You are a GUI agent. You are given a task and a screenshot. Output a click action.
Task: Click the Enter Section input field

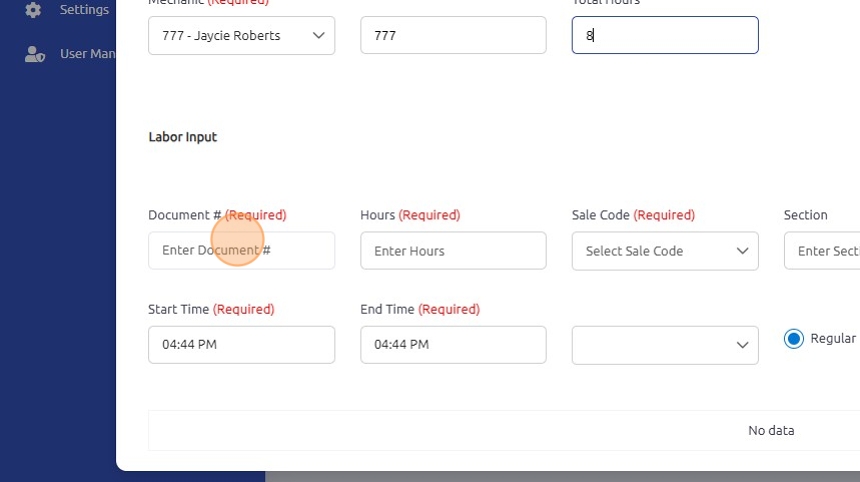click(822, 251)
